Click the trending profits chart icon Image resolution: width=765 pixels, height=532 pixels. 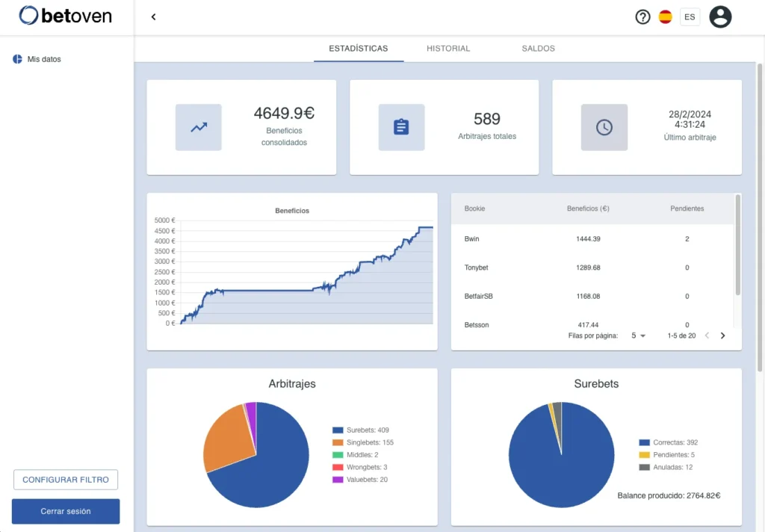[x=199, y=127]
